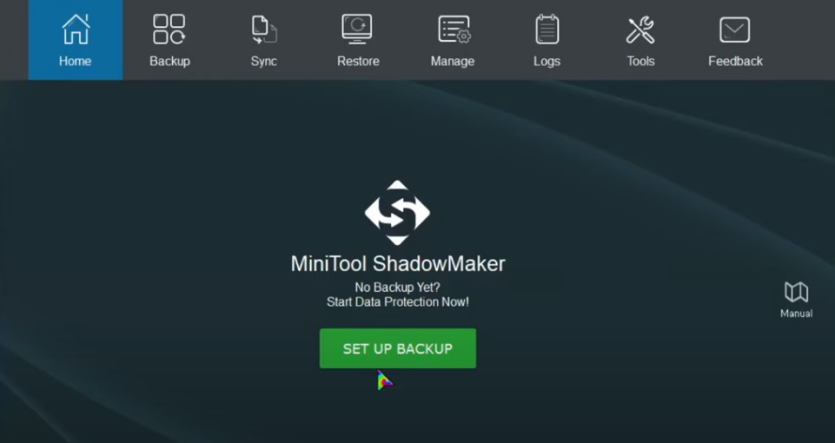Image resolution: width=835 pixels, height=443 pixels.
Task: Click the SET UP BACKUP button
Action: point(398,348)
